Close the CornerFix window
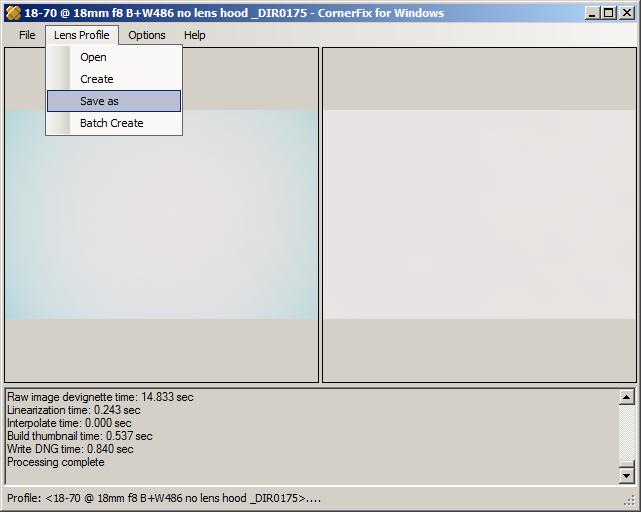Viewport: 641px width, 512px height. coord(627,13)
